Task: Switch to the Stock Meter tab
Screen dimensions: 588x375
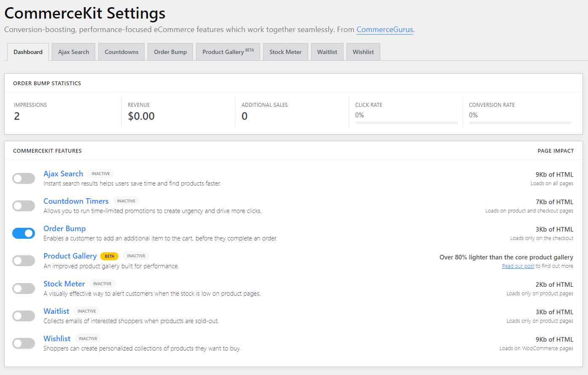Action: [285, 52]
